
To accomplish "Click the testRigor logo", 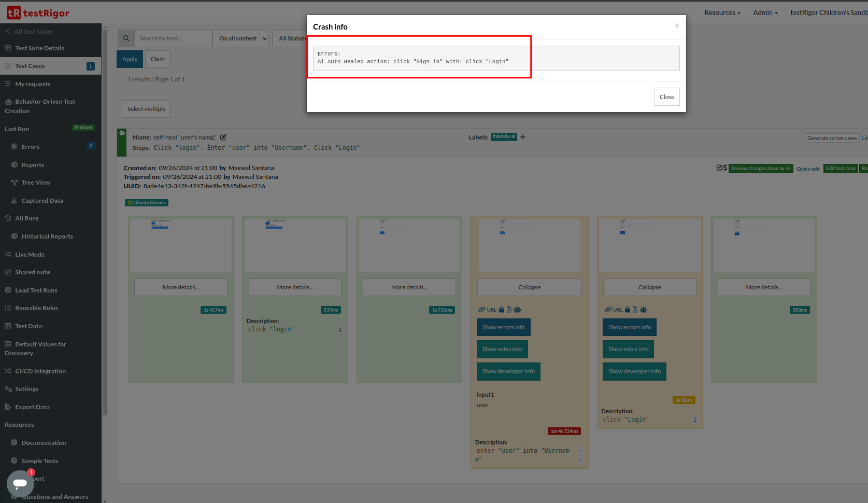I will click(38, 13).
